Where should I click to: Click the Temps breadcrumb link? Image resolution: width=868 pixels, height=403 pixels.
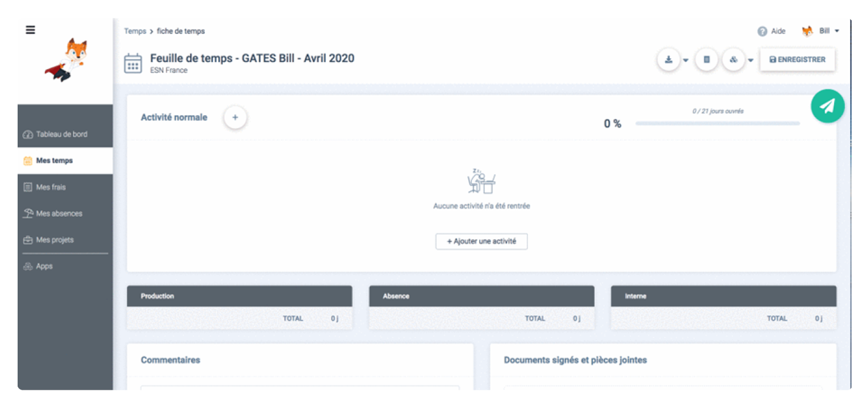pos(135,31)
